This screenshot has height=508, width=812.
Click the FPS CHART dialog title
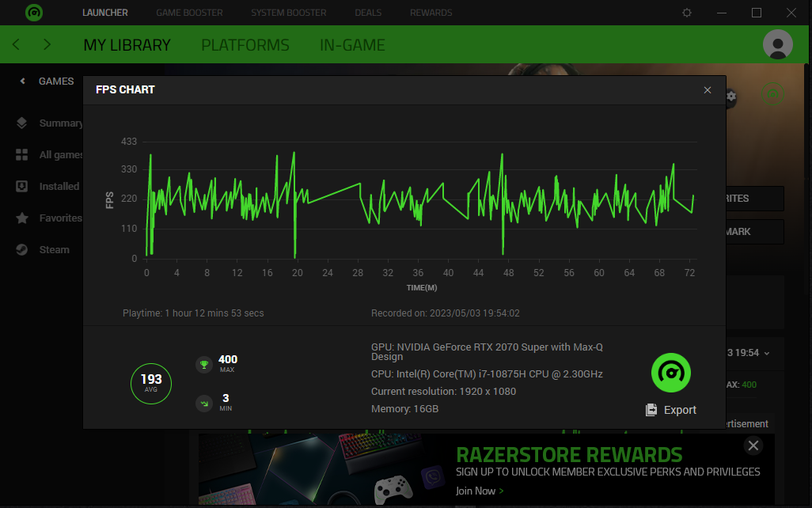(125, 89)
